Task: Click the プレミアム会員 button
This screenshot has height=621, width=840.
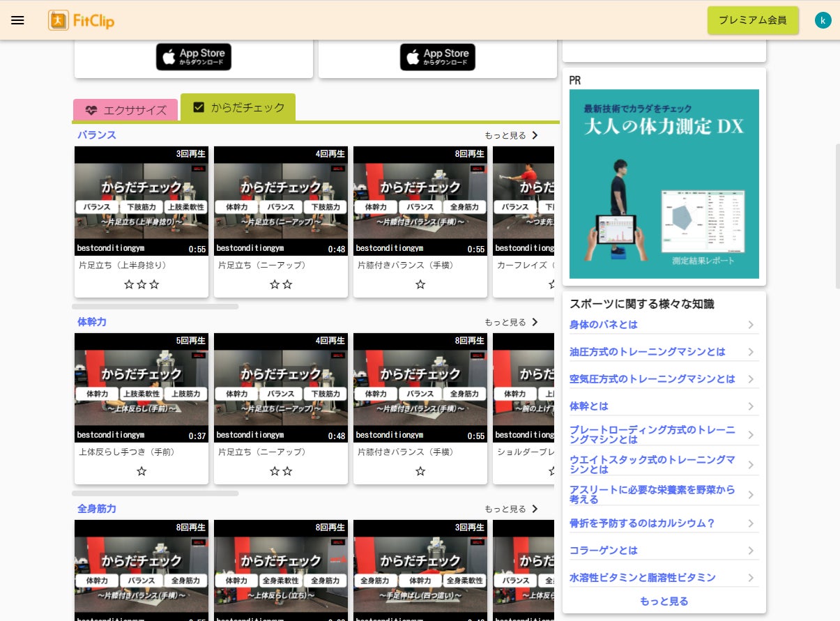Action: point(753,20)
